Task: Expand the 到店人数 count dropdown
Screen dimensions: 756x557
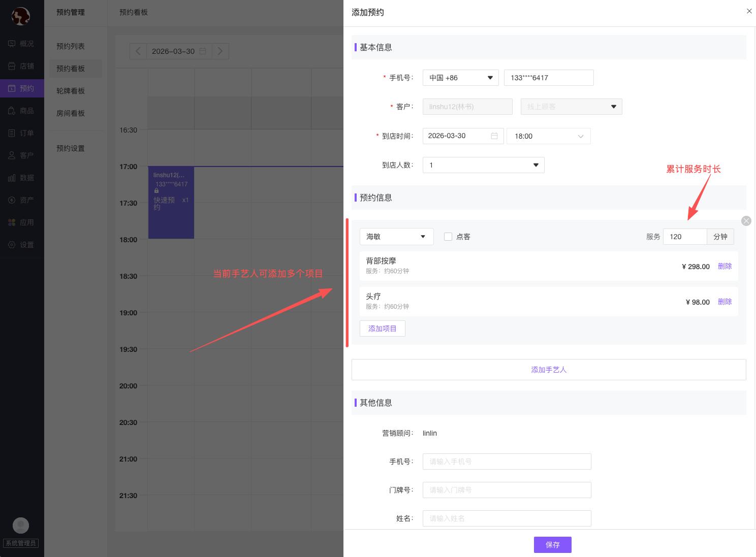Action: coord(483,165)
